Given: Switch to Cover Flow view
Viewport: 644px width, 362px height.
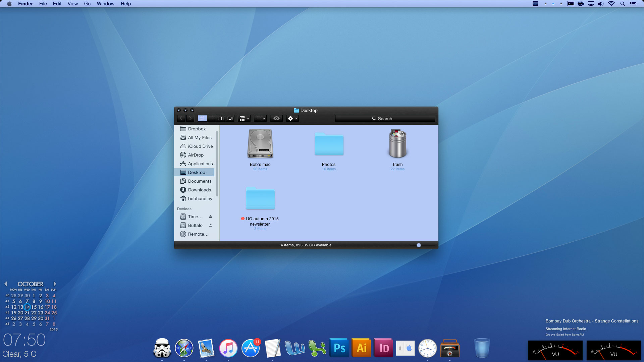Looking at the screenshot, I should click(230, 118).
